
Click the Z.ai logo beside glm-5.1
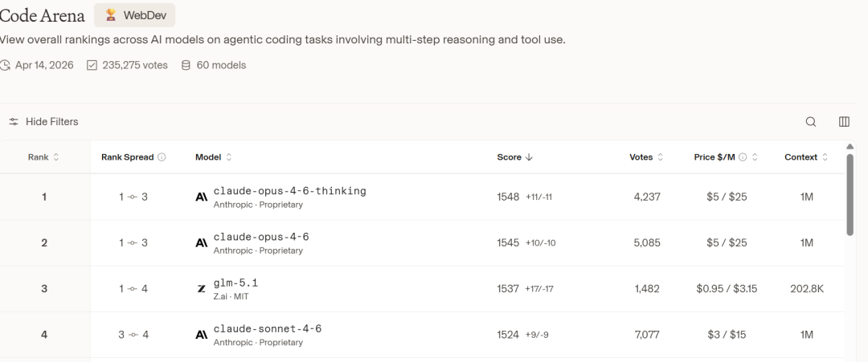202,289
